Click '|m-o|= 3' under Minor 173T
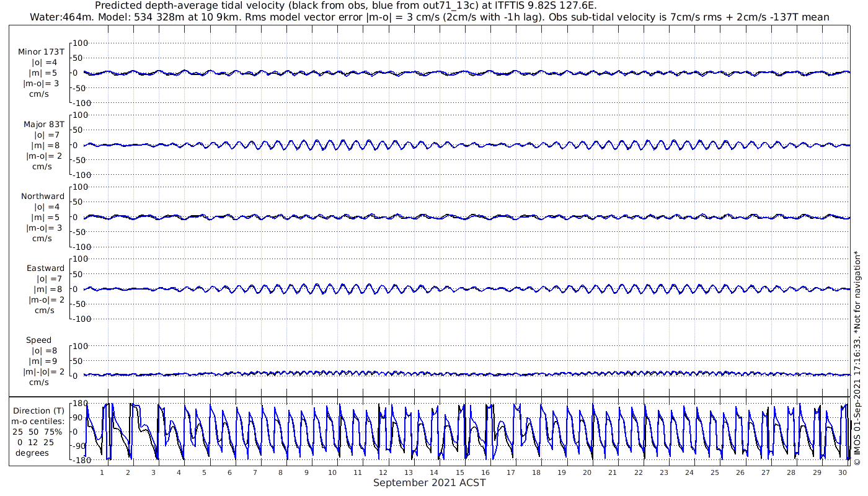The width and height of the screenshot is (868, 496). (x=42, y=84)
